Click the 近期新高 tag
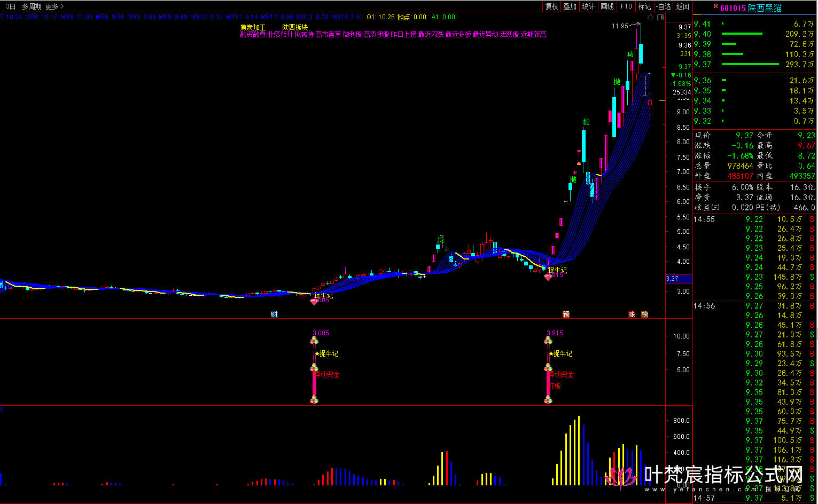The width and height of the screenshot is (818, 504). point(534,35)
